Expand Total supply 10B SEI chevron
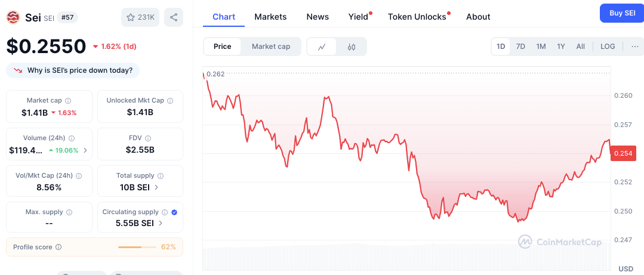644x275 pixels. click(x=156, y=187)
